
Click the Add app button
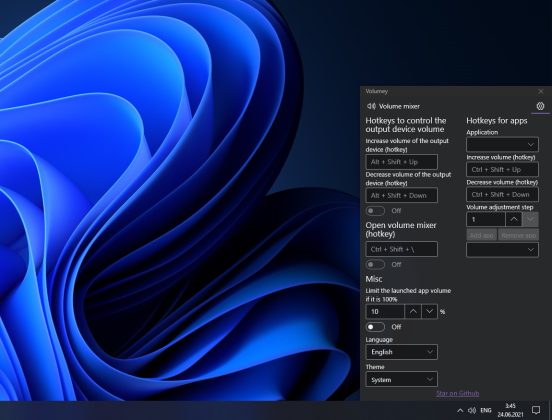pos(482,235)
